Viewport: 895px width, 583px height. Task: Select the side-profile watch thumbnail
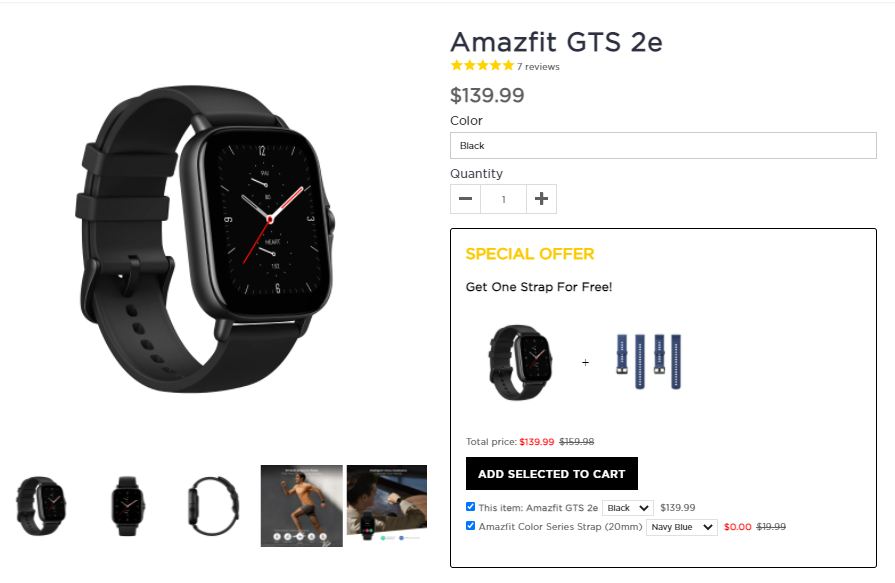tap(212, 506)
